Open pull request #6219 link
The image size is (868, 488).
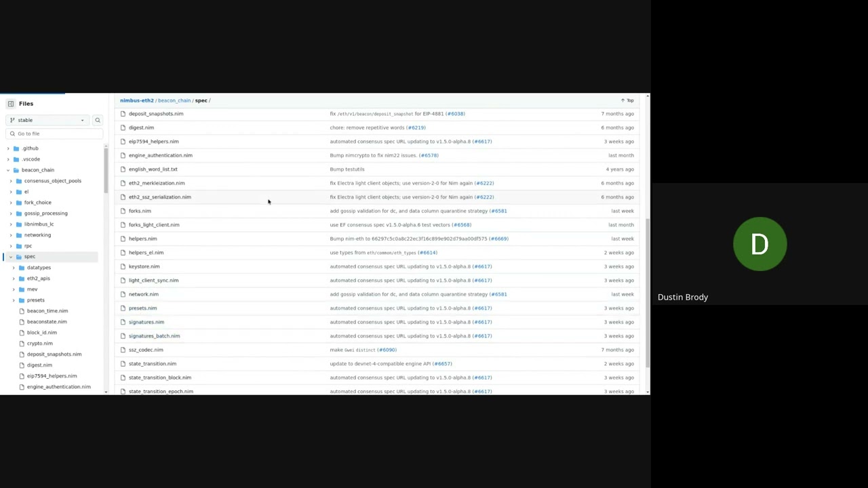[416, 127]
